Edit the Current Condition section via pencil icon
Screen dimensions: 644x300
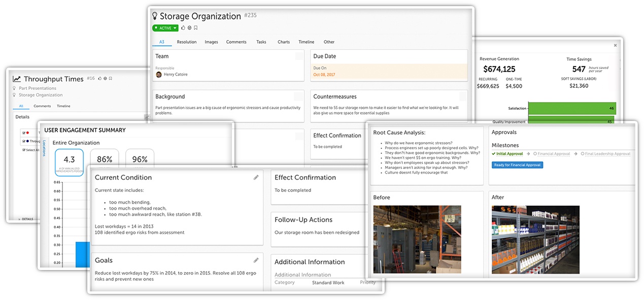[256, 176]
